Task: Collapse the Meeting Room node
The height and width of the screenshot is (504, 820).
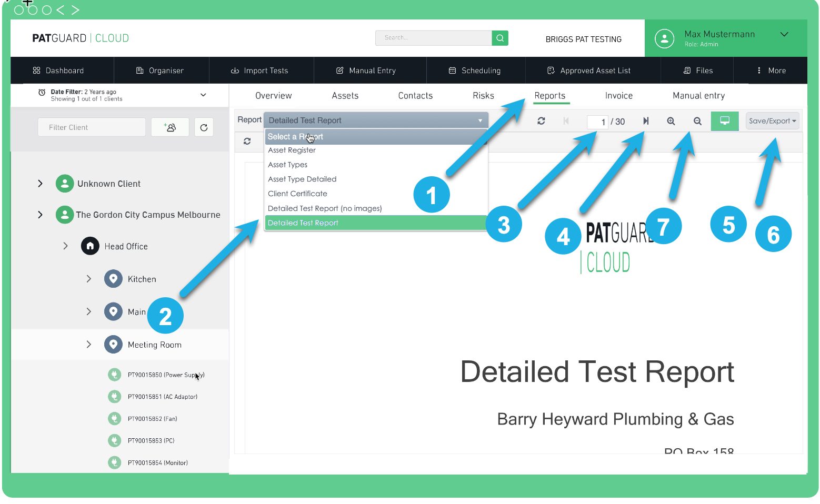Action: click(88, 345)
